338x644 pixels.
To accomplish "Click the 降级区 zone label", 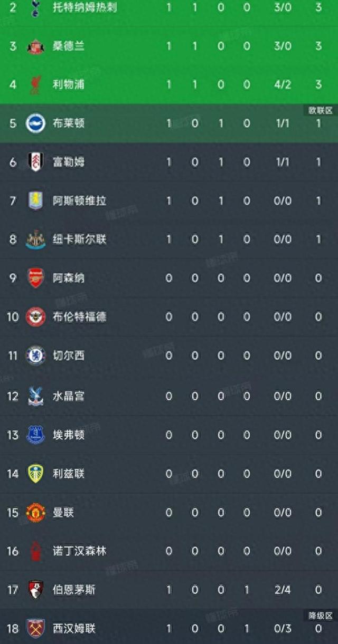I will pyautogui.click(x=321, y=616).
